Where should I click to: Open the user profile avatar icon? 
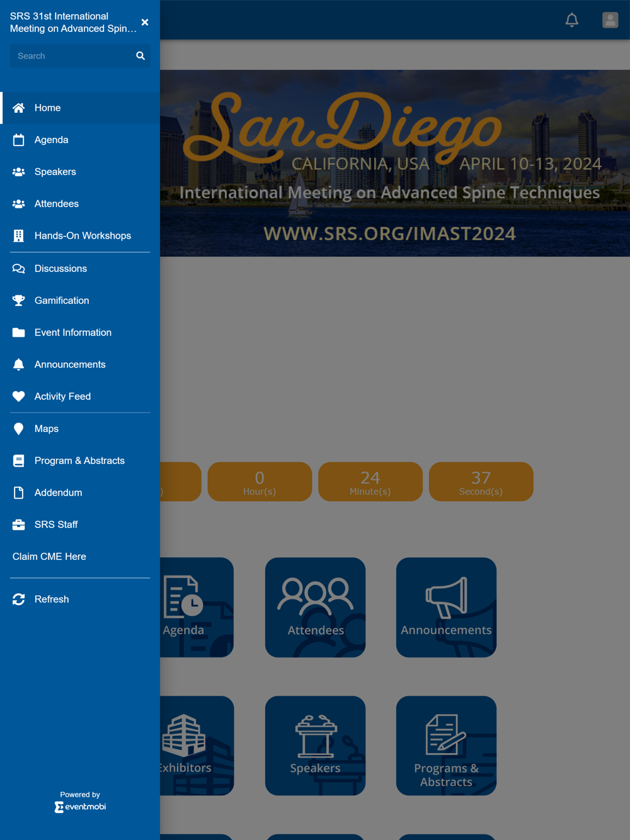point(610,20)
